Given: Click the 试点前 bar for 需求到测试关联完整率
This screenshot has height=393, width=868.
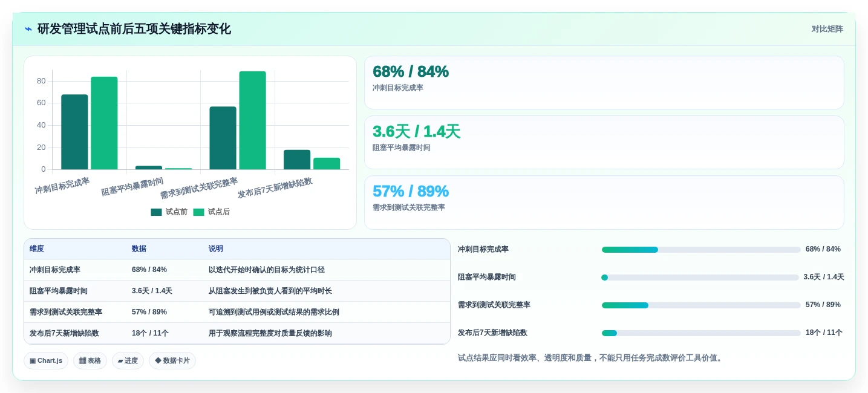Looking at the screenshot, I should click(223, 138).
